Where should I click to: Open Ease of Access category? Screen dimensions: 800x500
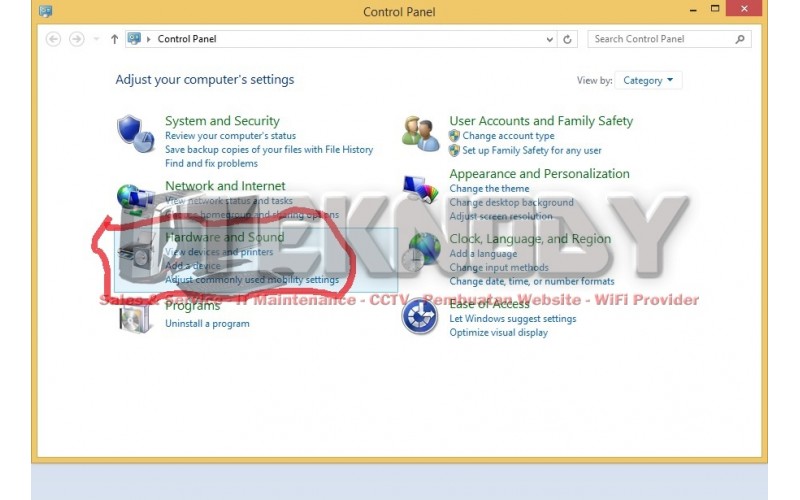click(x=489, y=304)
